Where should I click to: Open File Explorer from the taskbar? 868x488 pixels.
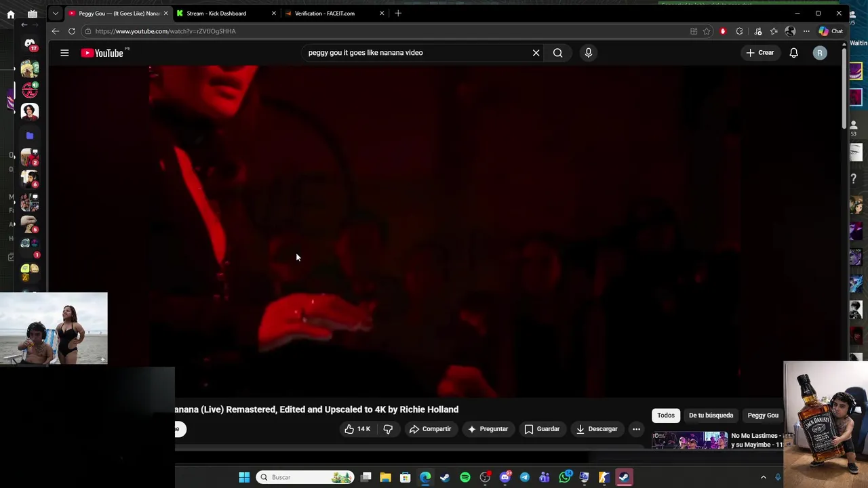point(385,477)
